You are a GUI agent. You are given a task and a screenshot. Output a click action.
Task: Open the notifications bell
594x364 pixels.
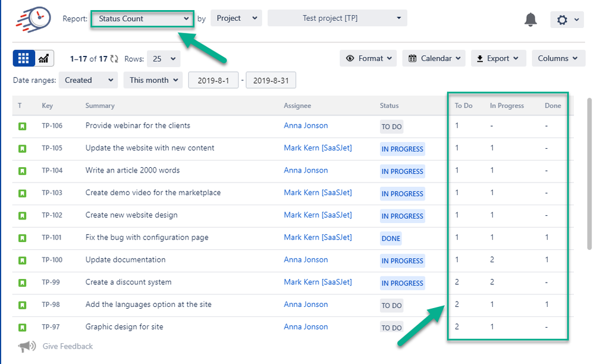[530, 20]
